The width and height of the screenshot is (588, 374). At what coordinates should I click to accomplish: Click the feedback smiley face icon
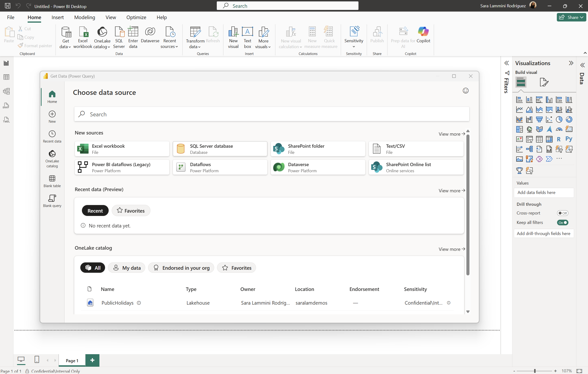point(465,91)
